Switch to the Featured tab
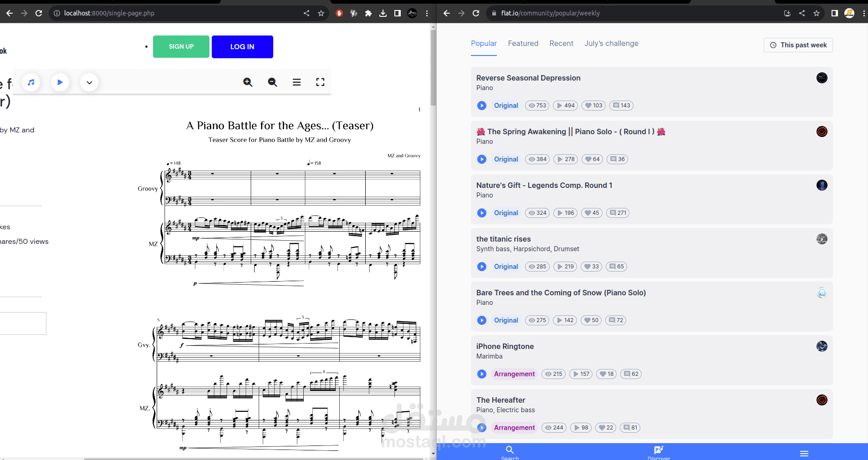 (x=523, y=43)
